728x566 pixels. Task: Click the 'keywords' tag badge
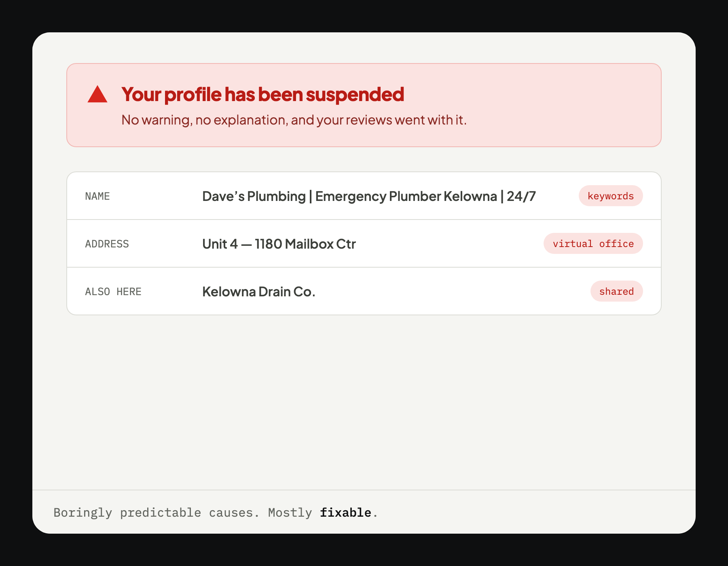611,196
